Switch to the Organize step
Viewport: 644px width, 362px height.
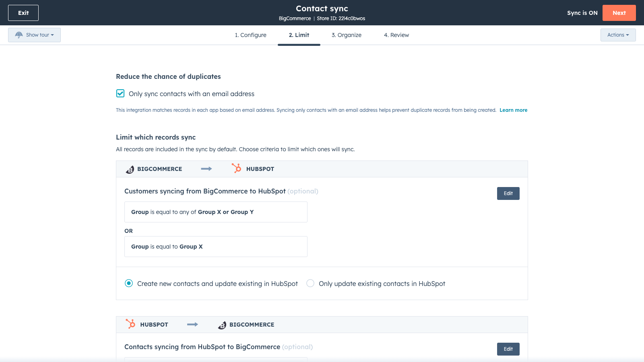346,35
